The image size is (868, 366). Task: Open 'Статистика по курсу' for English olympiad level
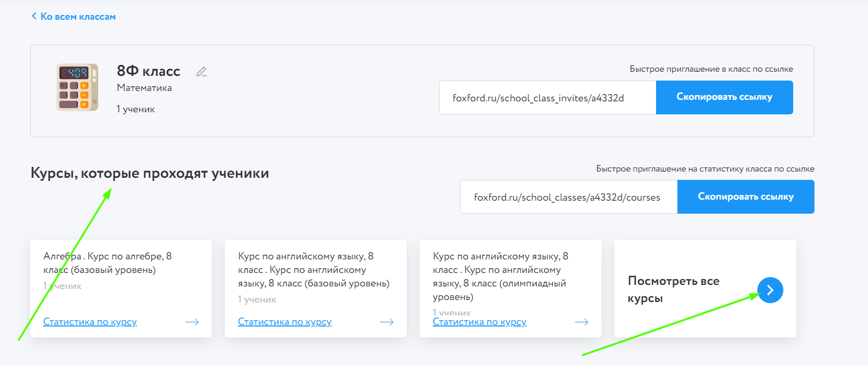click(479, 322)
